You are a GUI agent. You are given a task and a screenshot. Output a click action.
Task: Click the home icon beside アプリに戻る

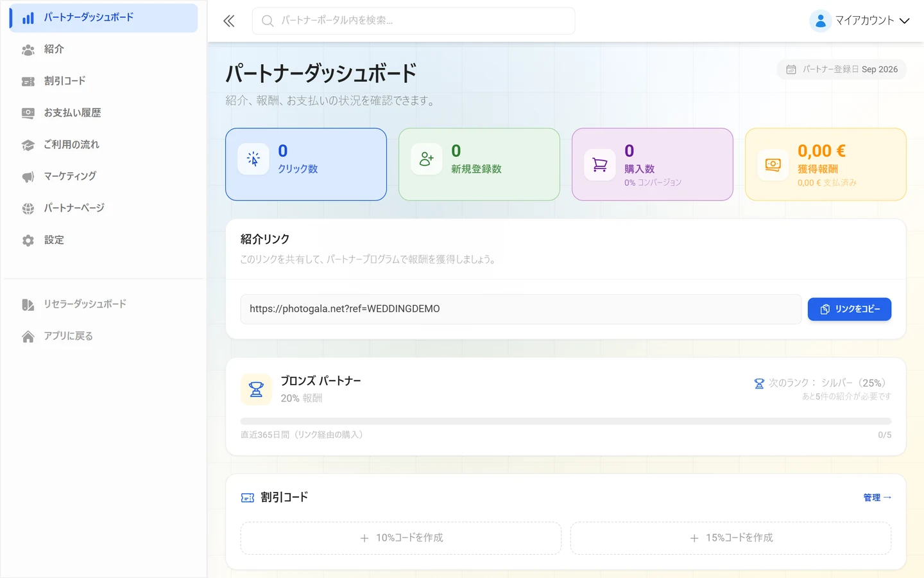point(28,337)
